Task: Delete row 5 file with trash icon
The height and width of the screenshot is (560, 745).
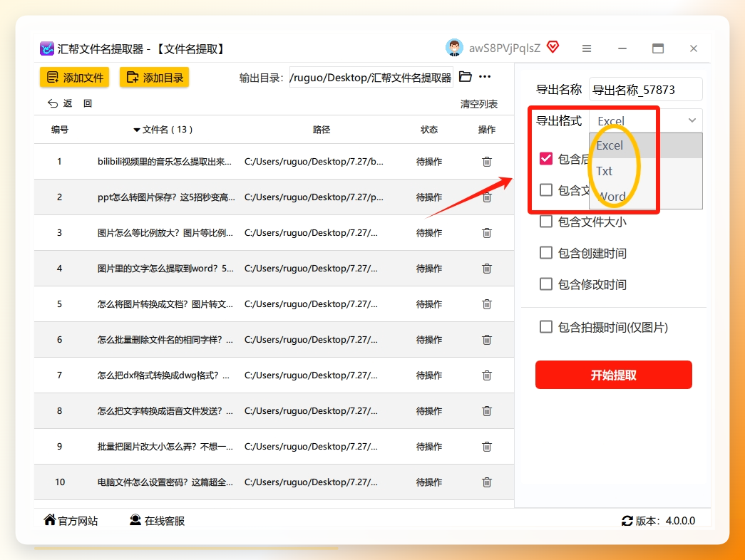Action: (x=486, y=304)
